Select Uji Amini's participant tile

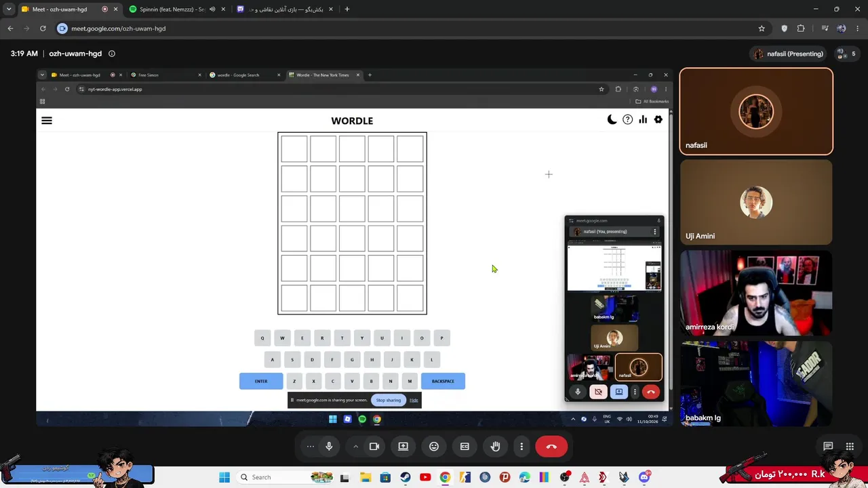(756, 202)
